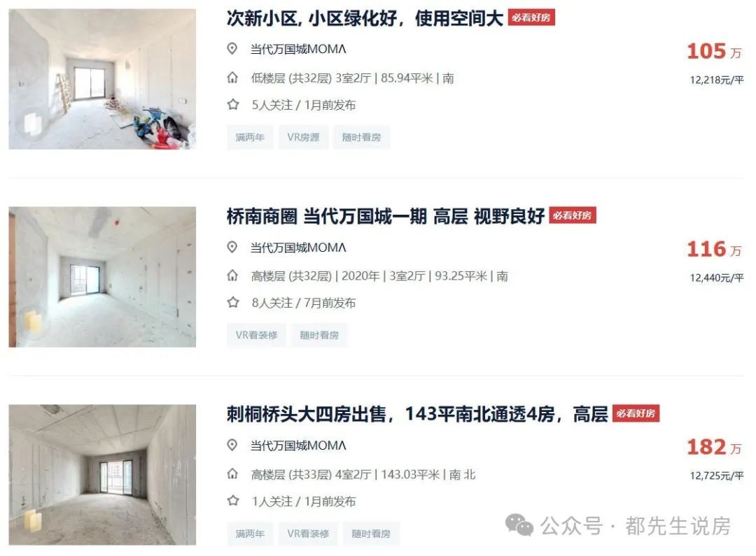This screenshot has width=756, height=556.
Task: Click 当代万国城MOMA link in first listing
Action: pos(298,49)
